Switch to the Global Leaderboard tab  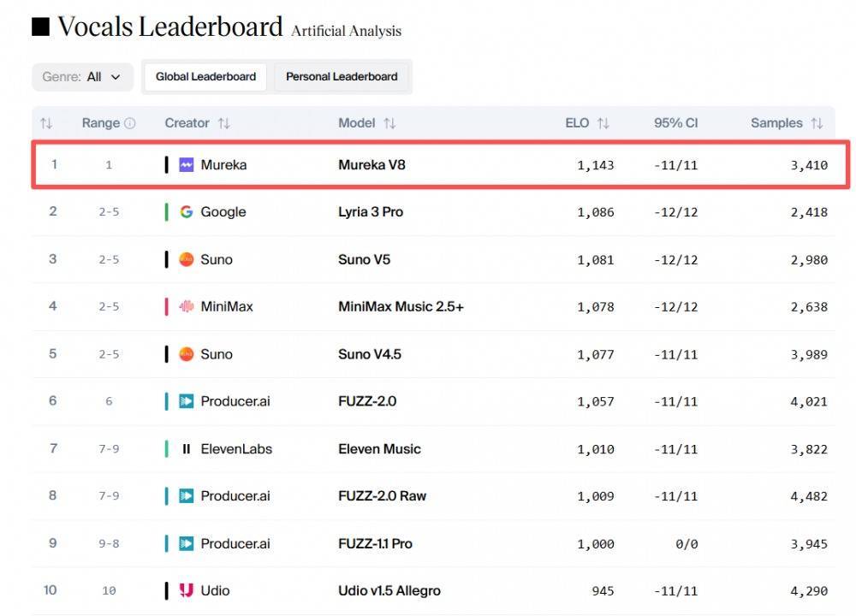point(205,77)
